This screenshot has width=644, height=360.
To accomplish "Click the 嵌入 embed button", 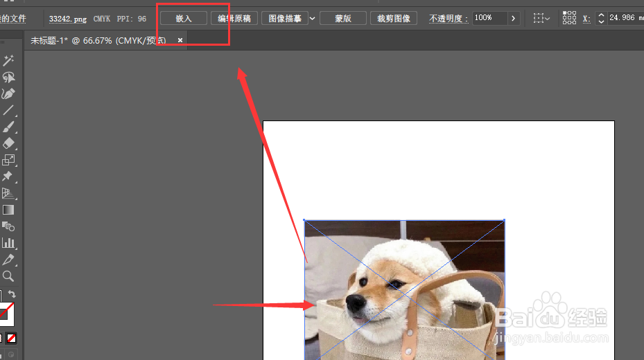I will click(x=184, y=19).
